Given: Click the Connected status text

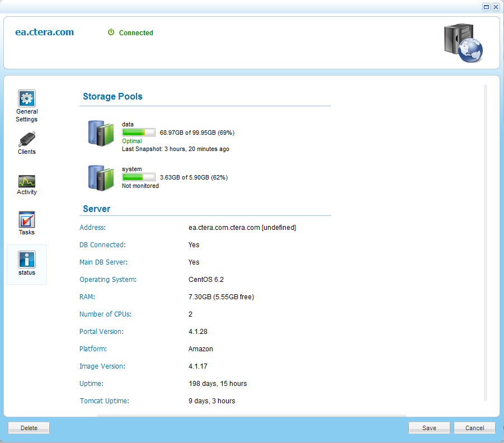Looking at the screenshot, I should click(136, 33).
